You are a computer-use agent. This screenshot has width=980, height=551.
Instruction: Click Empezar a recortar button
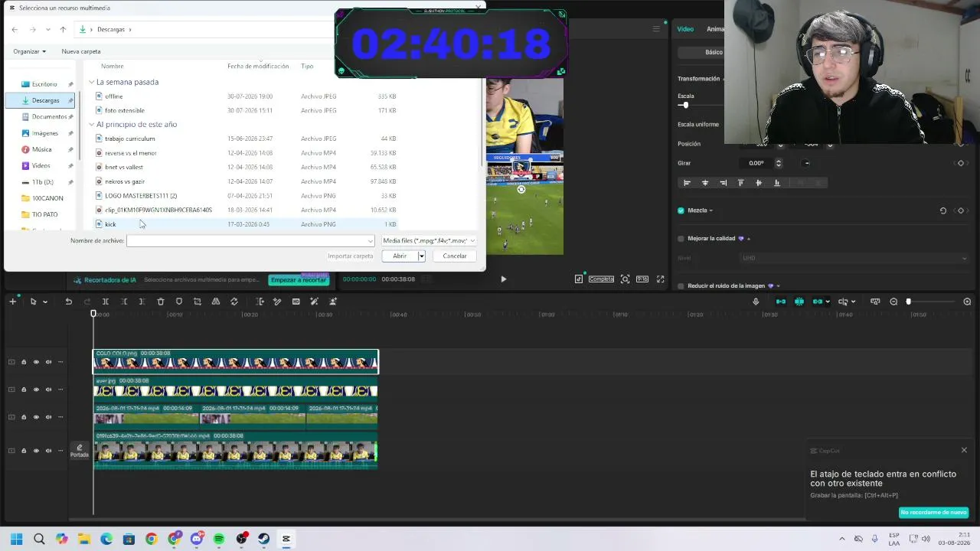(x=299, y=280)
